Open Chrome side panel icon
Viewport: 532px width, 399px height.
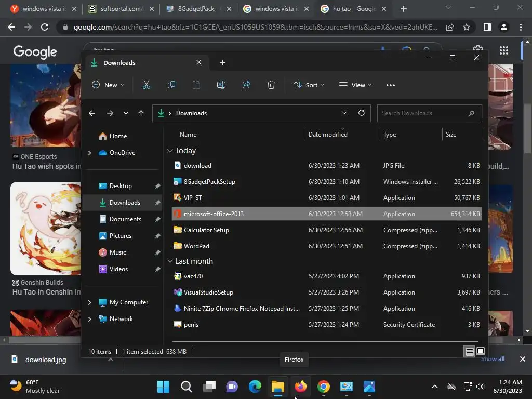[x=487, y=27]
